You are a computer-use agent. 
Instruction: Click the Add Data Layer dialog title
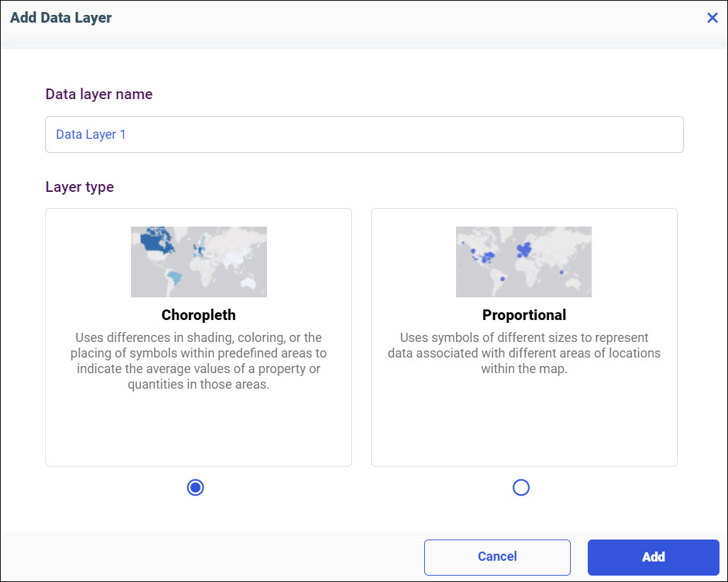tap(61, 18)
